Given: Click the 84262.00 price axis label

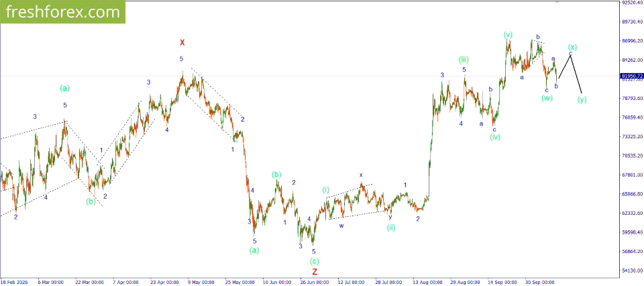Looking at the screenshot, I should pyautogui.click(x=632, y=60).
